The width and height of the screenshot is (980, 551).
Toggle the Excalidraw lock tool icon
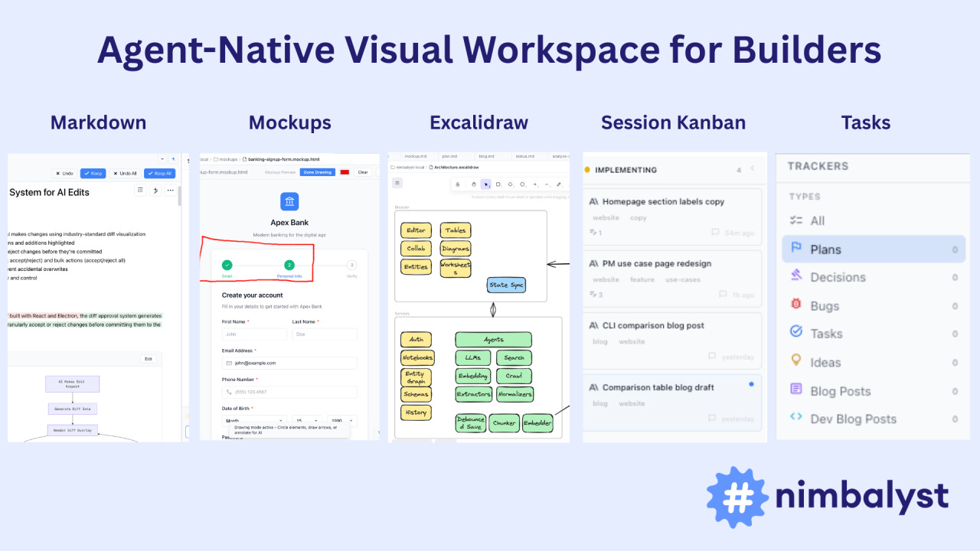point(457,184)
